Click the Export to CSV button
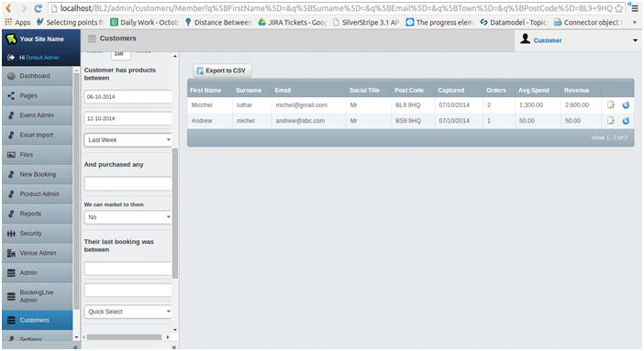 click(x=222, y=71)
